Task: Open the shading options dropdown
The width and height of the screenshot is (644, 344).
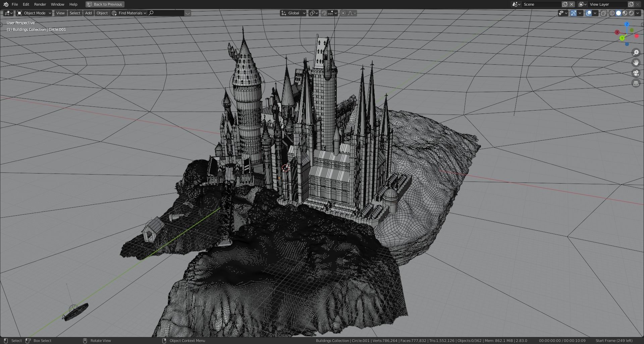Action: [638, 13]
